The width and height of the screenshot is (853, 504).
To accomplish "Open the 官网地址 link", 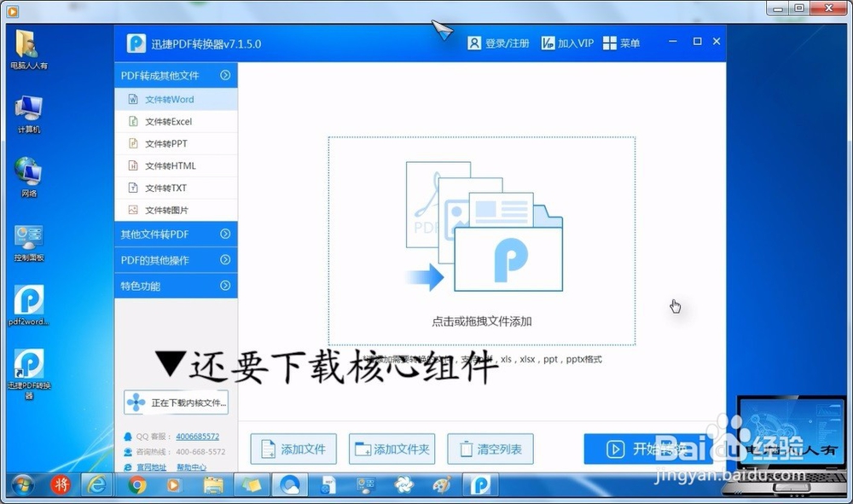I will pos(151,467).
